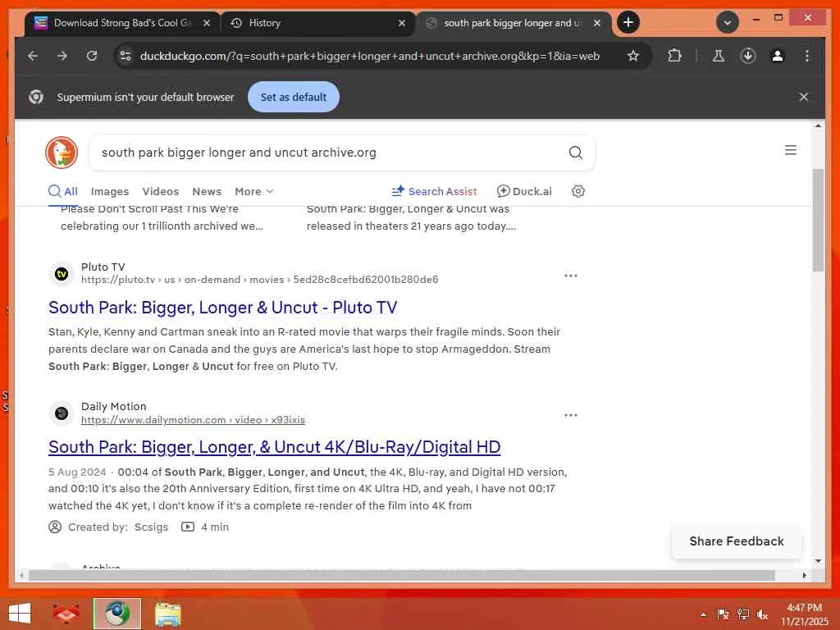This screenshot has width=840, height=630.
Task: Dismiss the default browser infobar
Action: coord(804,97)
